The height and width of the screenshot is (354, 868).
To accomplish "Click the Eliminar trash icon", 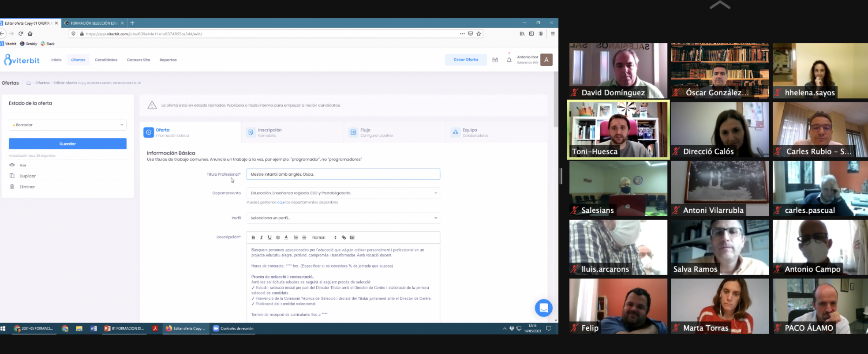I will 12,187.
